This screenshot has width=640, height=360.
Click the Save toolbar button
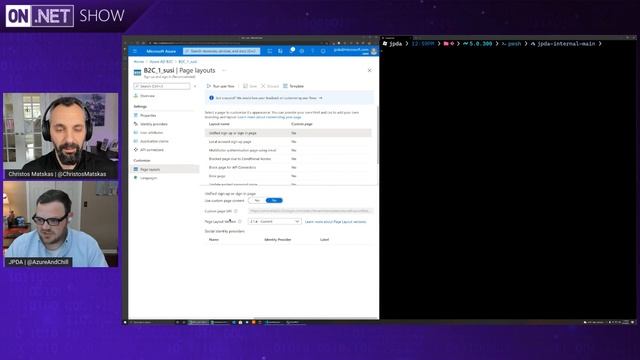pyautogui.click(x=250, y=86)
